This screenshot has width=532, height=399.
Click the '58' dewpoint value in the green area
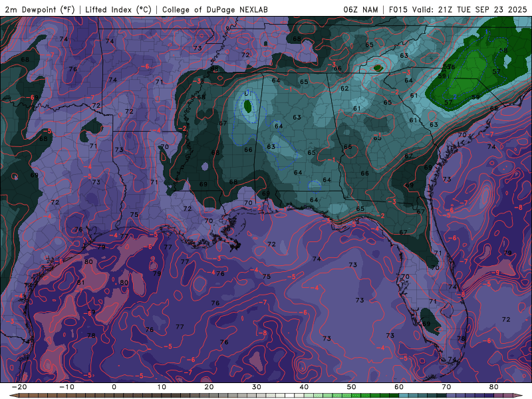[503, 50]
